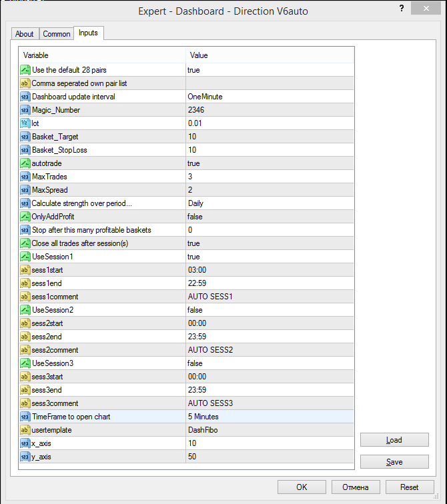This screenshot has width=447, height=504.
Task: Click the Отмена cancel button
Action: point(356,487)
